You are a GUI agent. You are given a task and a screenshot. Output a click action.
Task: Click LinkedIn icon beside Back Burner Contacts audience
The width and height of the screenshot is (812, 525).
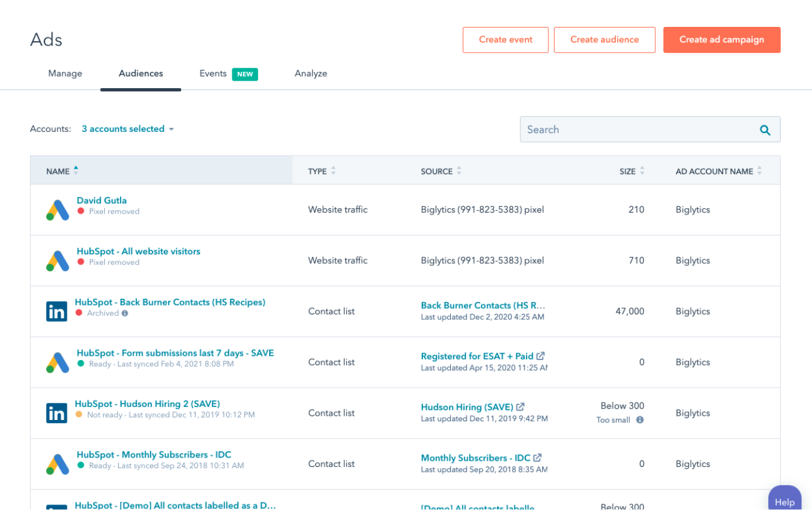click(57, 311)
